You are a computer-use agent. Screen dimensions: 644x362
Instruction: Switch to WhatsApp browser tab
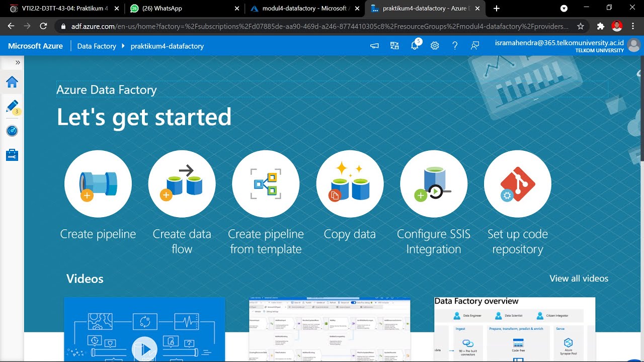point(184,8)
